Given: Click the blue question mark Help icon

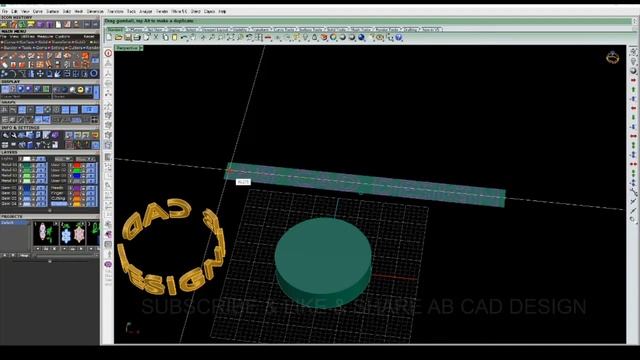Looking at the screenshot, I should pos(399,38).
